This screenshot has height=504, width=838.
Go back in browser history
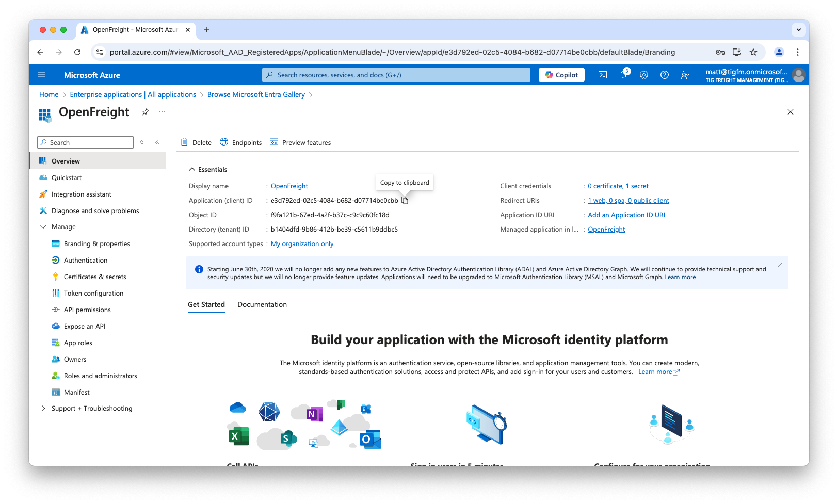click(x=40, y=52)
